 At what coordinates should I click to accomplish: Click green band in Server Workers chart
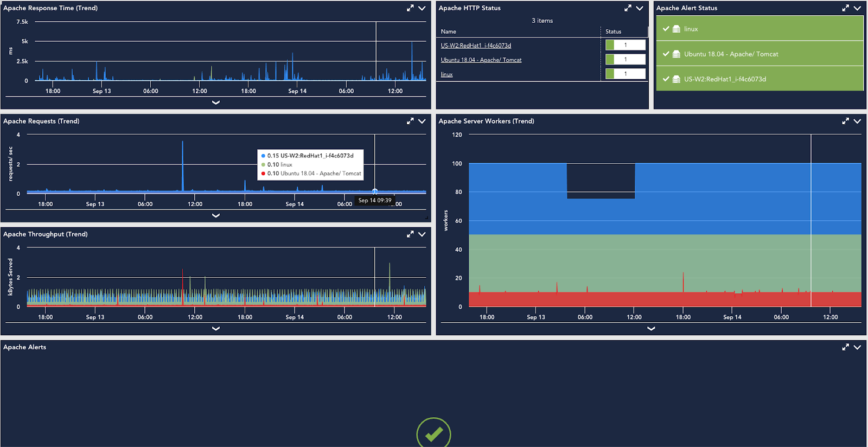pyautogui.click(x=665, y=263)
